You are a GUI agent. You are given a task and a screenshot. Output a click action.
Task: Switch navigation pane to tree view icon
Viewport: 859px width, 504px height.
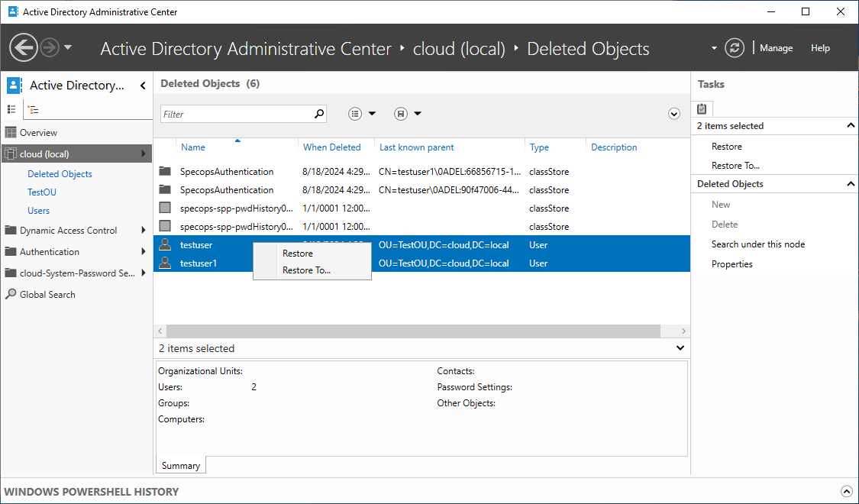point(34,109)
